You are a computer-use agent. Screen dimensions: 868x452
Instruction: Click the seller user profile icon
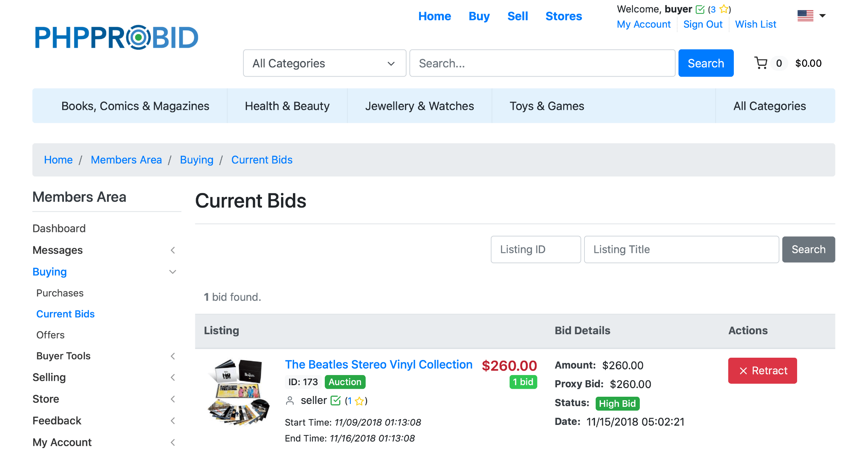(x=290, y=401)
